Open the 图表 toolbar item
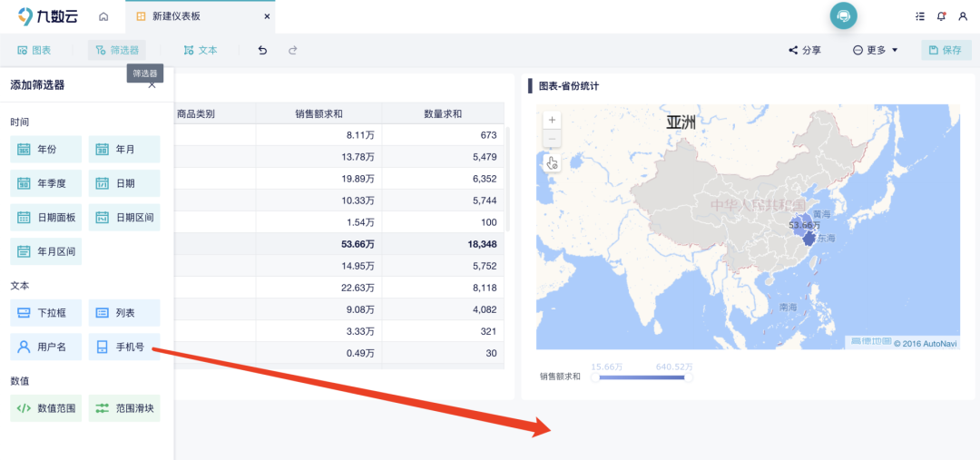 pyautogui.click(x=34, y=50)
